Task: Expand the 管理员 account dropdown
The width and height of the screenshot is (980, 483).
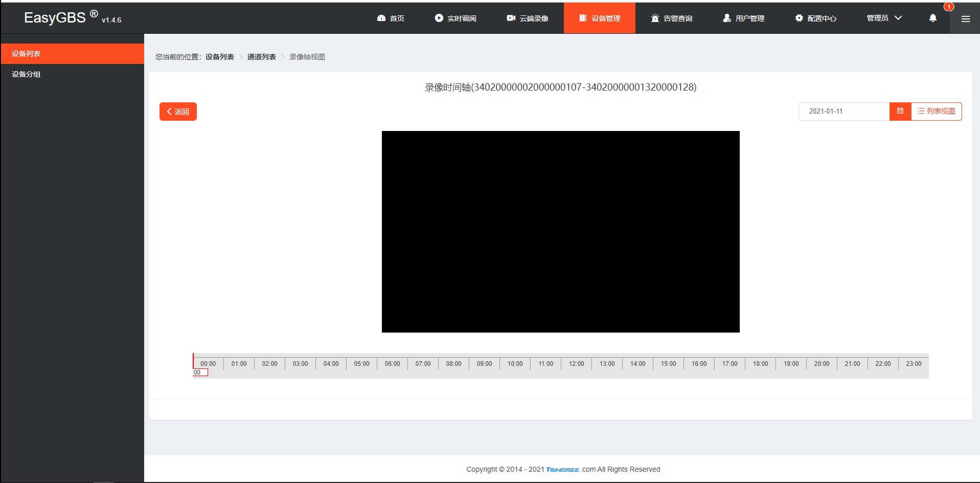Action: point(884,18)
